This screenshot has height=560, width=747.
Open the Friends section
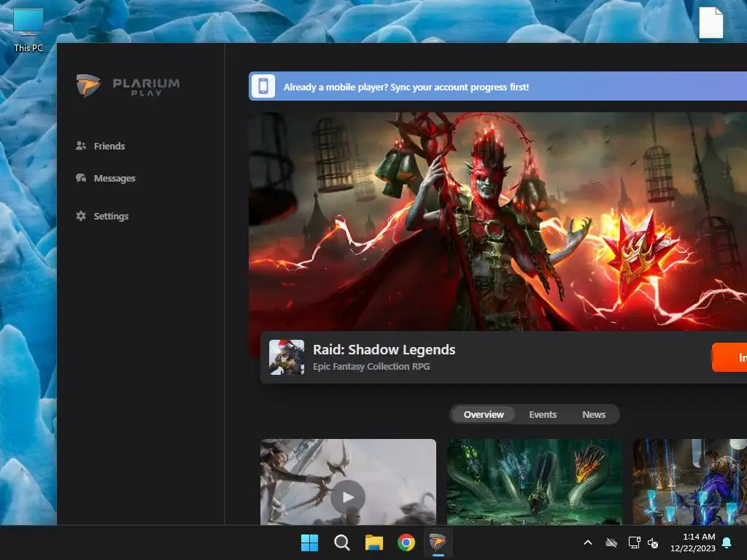pos(101,146)
